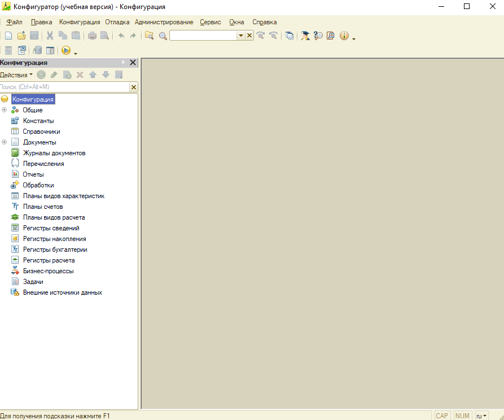Viewport: 504px width, 420px height.
Task: Open the Конфигурация menu in the menu bar
Action: (80, 22)
